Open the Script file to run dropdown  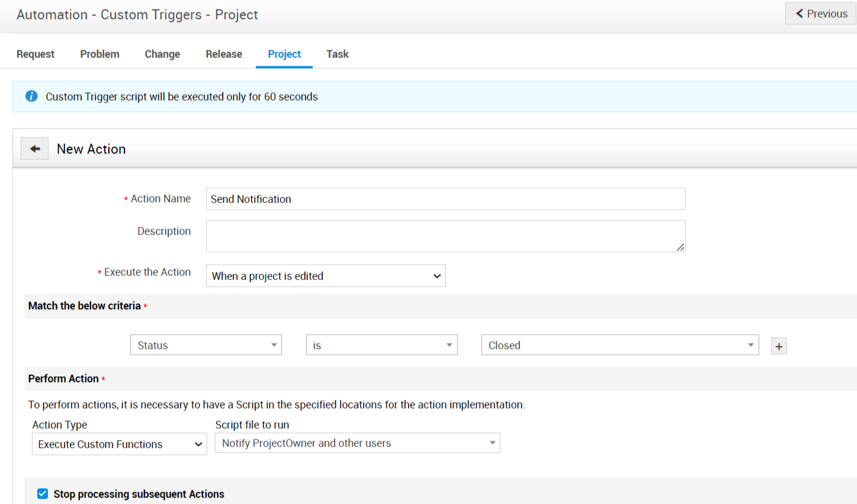357,443
